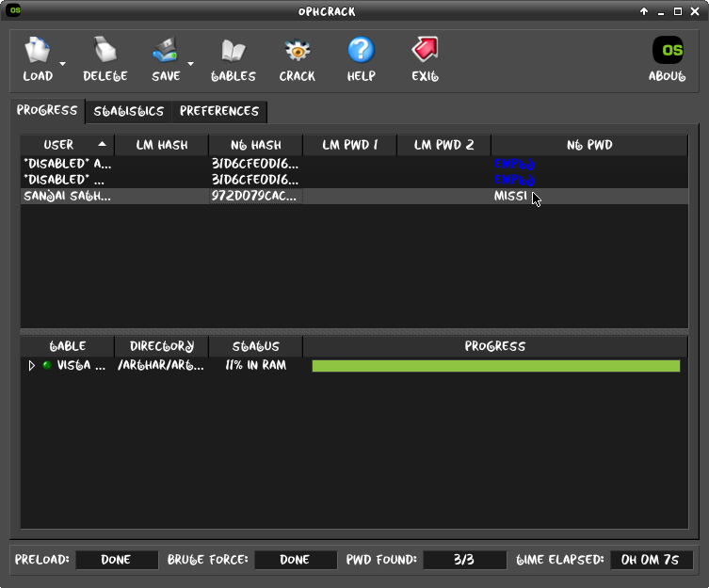The height and width of the screenshot is (588, 709).
Task: Click the green status dot of Vista table
Action: point(47,365)
